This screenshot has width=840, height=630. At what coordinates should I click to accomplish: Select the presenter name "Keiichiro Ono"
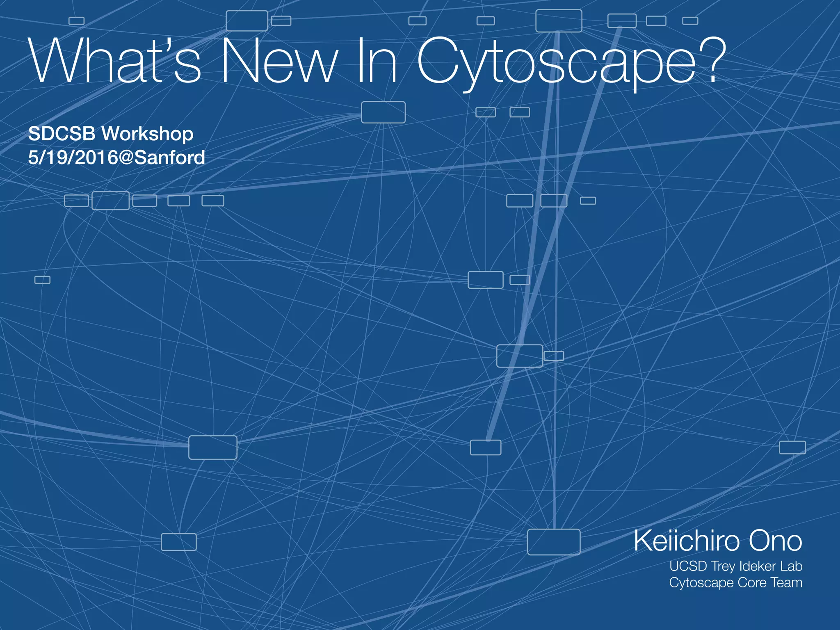click(718, 541)
